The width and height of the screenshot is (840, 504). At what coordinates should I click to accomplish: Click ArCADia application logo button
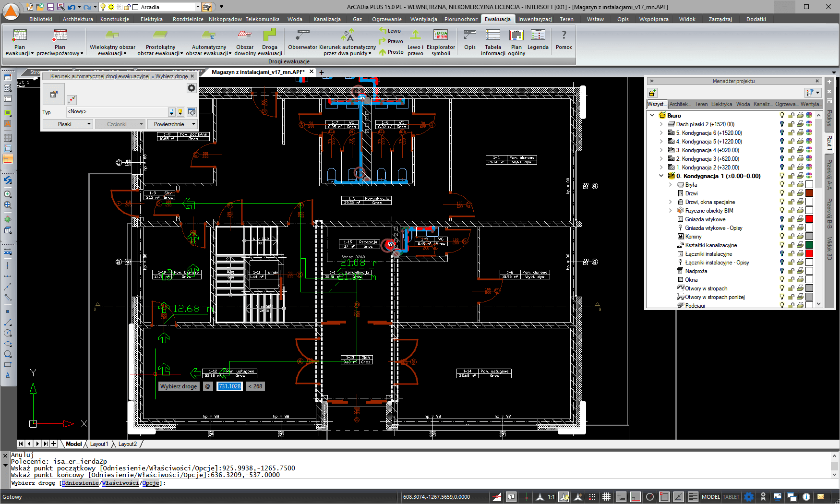11,11
